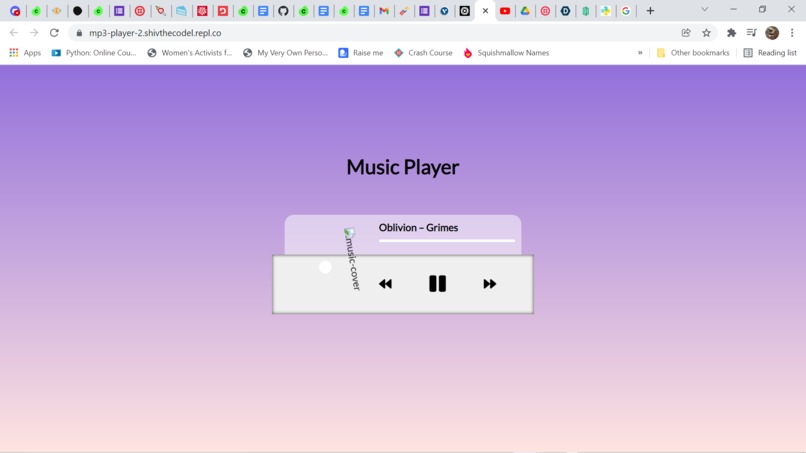Switch to the black square camera-like icon tab
The width and height of the screenshot is (806, 453).
tap(465, 11)
